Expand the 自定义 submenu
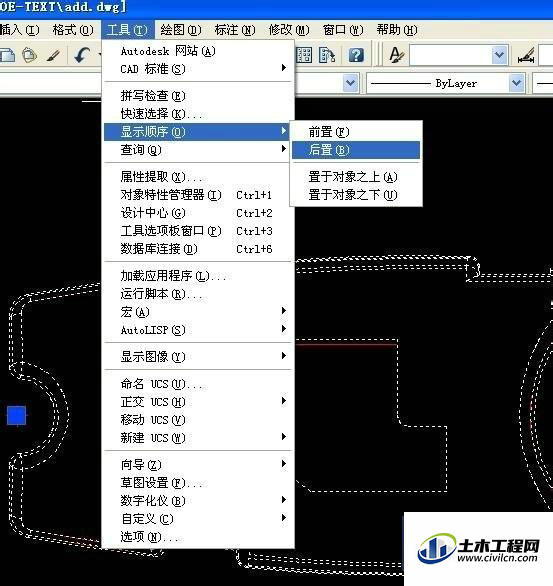The image size is (553, 586). [284, 518]
